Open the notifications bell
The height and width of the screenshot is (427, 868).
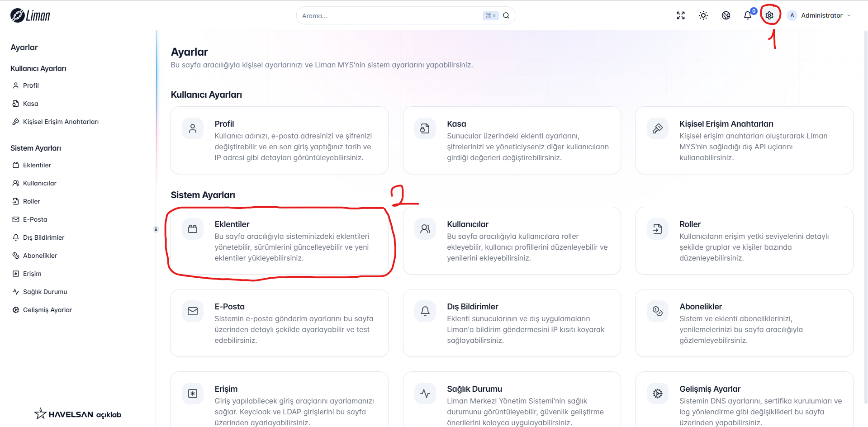click(748, 15)
